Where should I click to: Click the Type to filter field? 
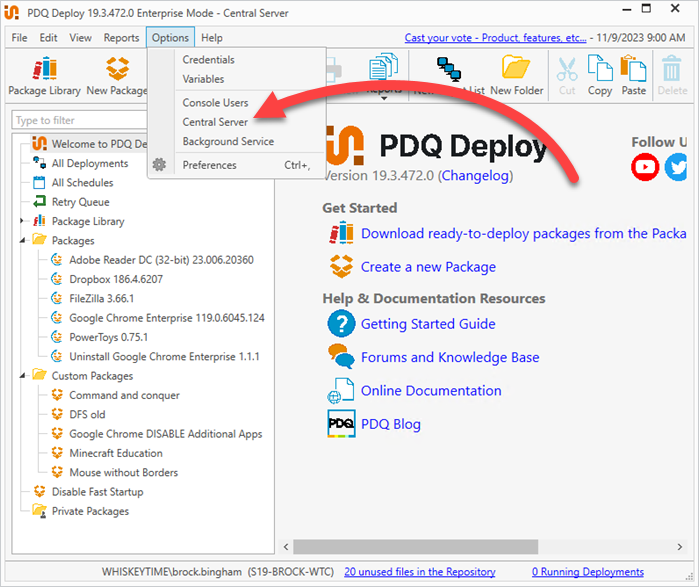pos(79,120)
